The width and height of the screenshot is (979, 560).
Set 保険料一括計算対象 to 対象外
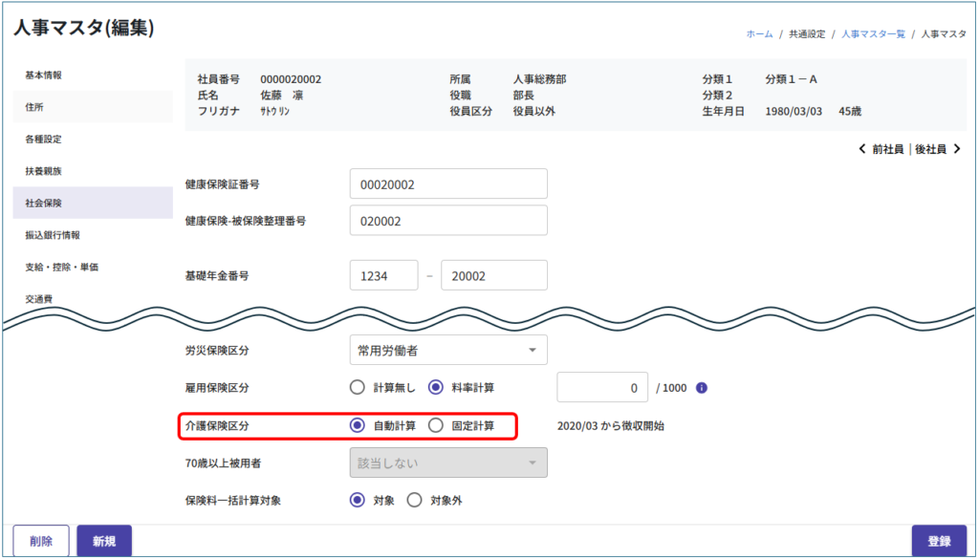[415, 500]
